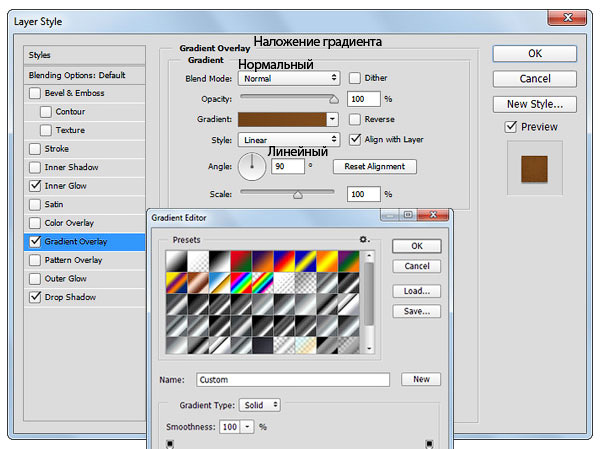
Task: Click the presets scrollbar down arrow
Action: (x=369, y=348)
